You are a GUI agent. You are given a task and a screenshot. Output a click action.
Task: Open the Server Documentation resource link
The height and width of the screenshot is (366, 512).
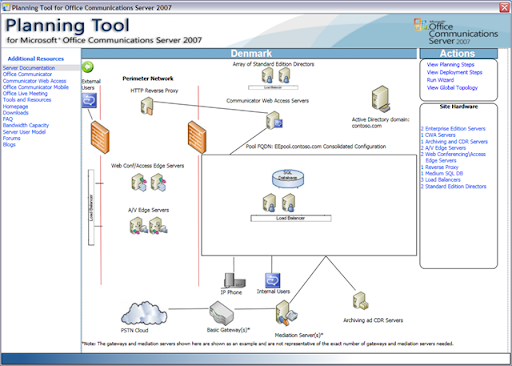click(29, 68)
